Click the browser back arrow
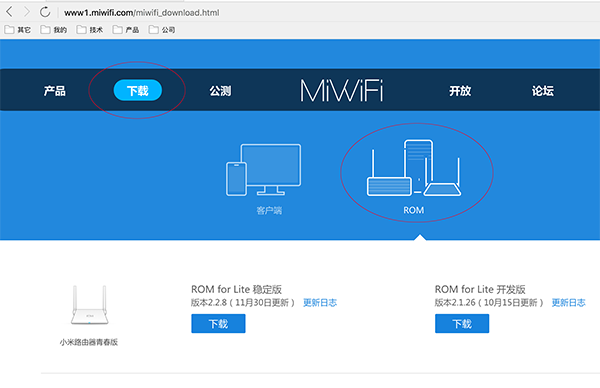This screenshot has height=388, width=600. pos(10,12)
